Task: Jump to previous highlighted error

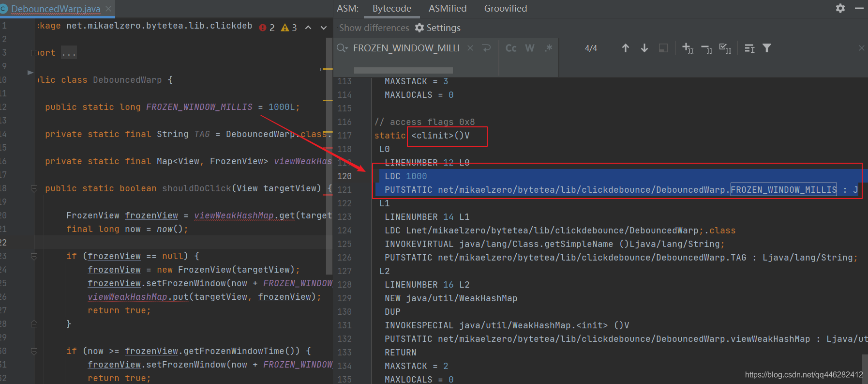Action: coord(308,28)
